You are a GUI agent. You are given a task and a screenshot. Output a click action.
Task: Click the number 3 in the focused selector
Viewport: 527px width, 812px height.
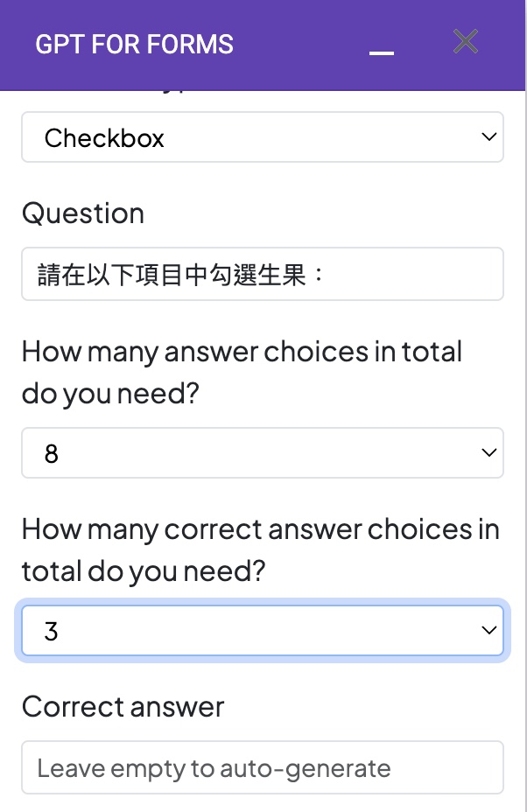click(51, 632)
